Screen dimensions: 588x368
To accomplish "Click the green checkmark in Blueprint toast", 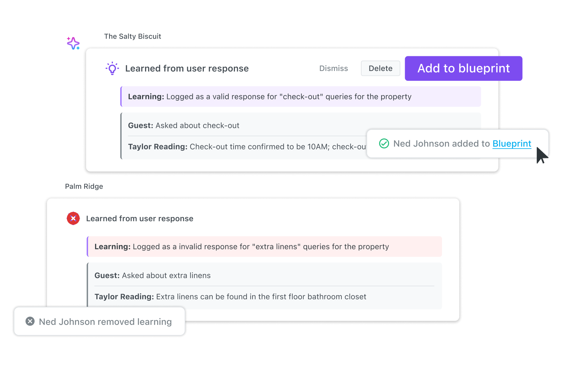I will [384, 143].
